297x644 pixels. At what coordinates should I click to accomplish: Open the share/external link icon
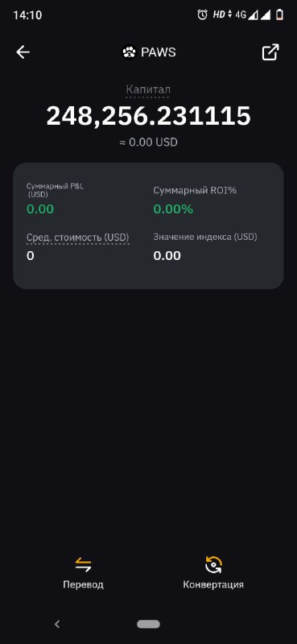pos(270,52)
